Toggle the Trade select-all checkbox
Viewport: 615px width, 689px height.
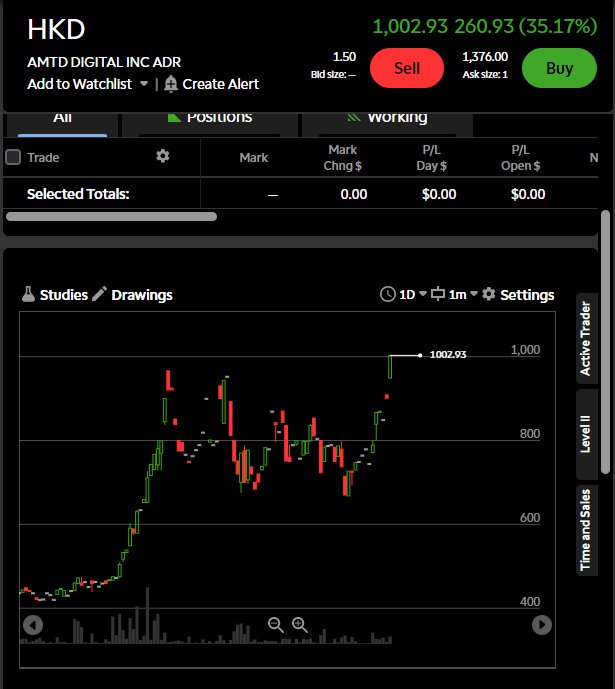tap(13, 157)
